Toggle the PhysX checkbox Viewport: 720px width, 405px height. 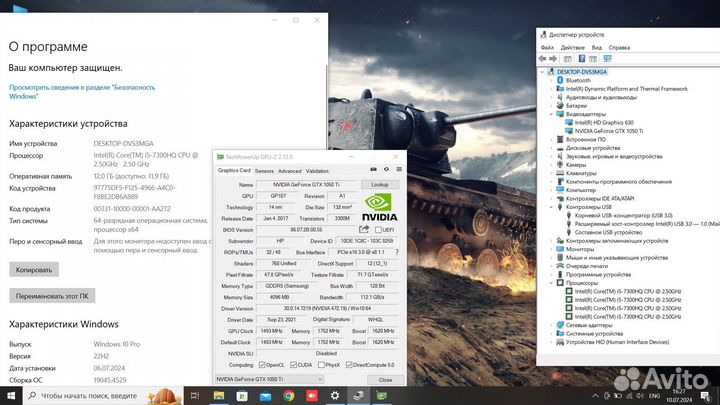321,365
